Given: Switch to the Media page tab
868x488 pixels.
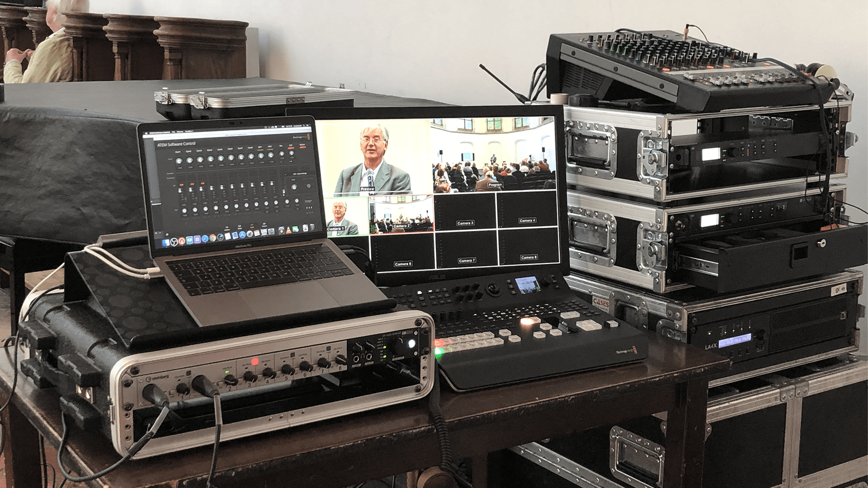Looking at the screenshot, I should (x=240, y=227).
